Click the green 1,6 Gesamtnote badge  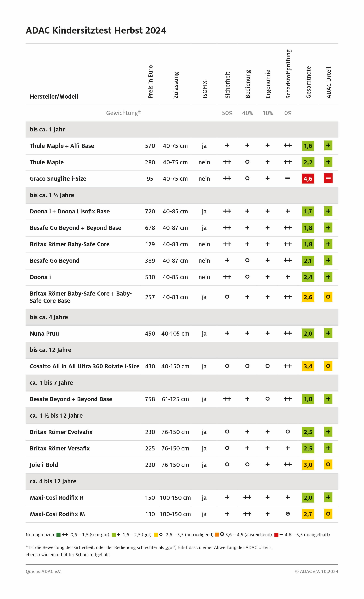pyautogui.click(x=308, y=146)
